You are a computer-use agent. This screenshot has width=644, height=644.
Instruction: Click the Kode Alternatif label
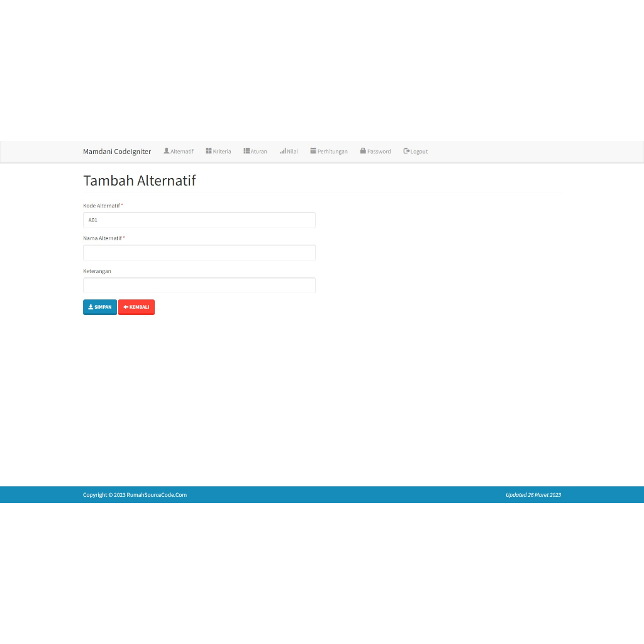pos(101,206)
